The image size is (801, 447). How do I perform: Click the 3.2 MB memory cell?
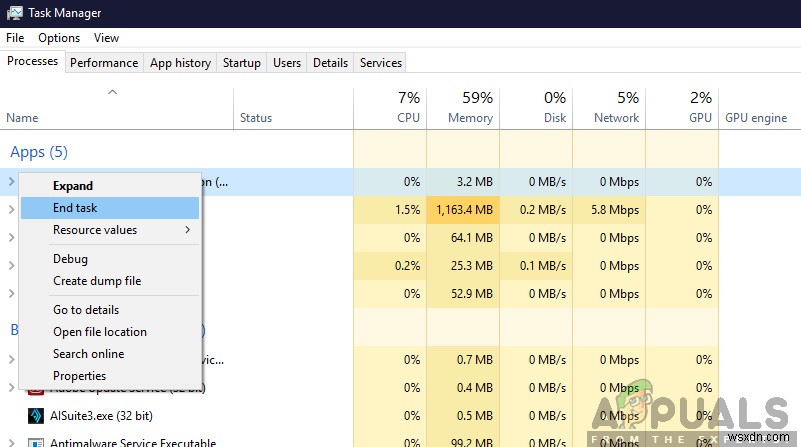[x=463, y=182]
